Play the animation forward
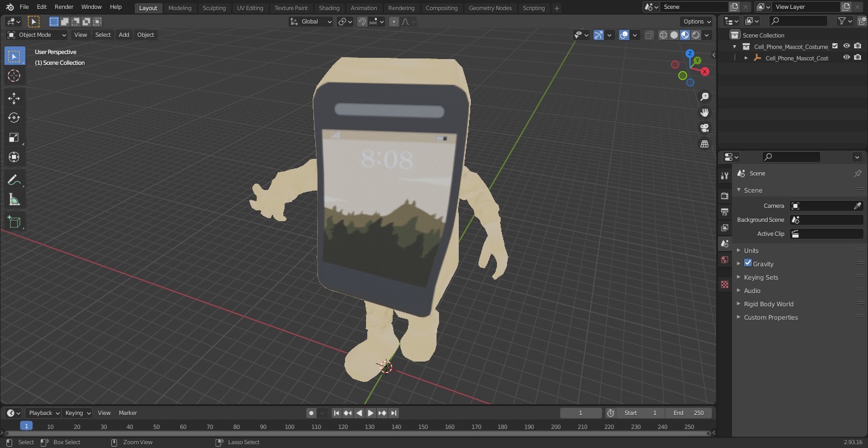 370,413
